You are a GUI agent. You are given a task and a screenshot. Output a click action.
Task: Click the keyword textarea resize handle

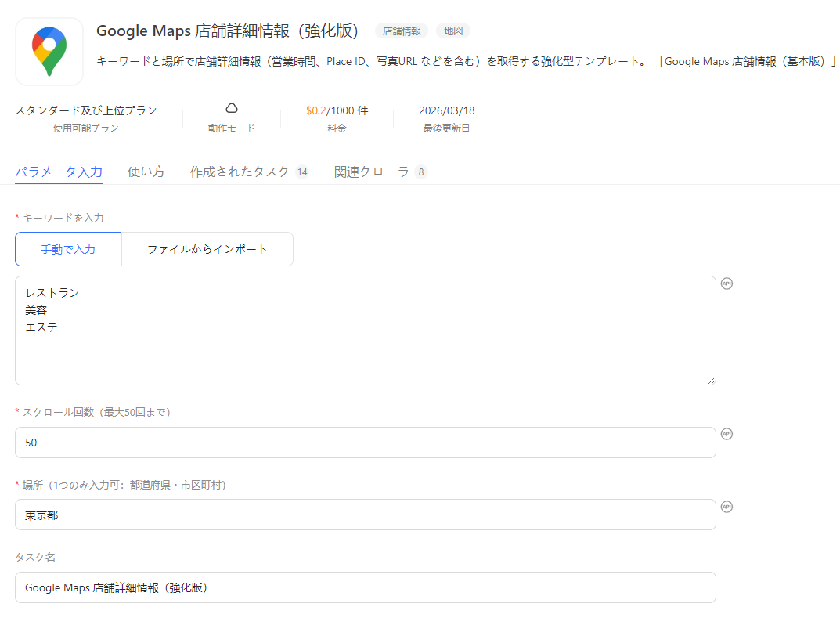pos(712,381)
